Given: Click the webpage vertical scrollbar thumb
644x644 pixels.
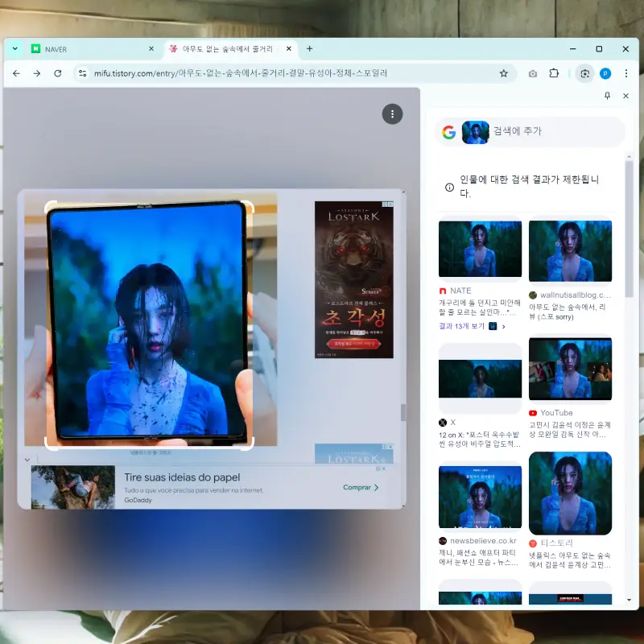Looking at the screenshot, I should coord(403,413).
